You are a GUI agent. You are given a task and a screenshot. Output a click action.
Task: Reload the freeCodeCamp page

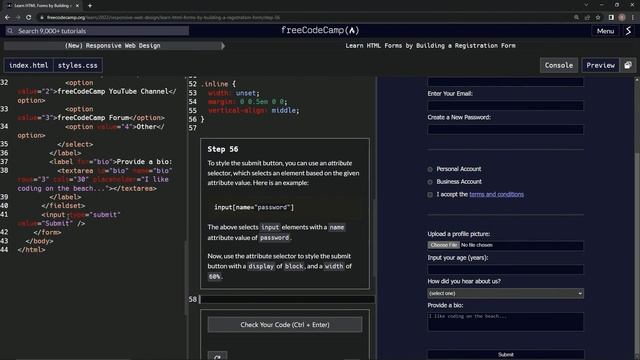pos(29,18)
